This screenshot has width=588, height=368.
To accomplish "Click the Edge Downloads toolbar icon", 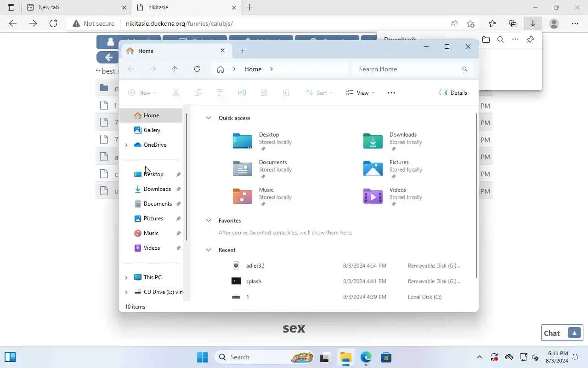I will 532,23.
